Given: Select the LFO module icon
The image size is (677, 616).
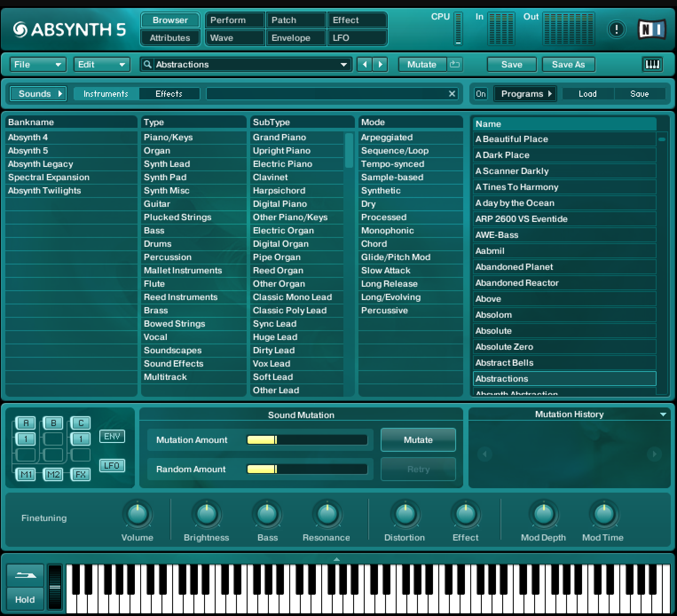Looking at the screenshot, I should [x=112, y=466].
